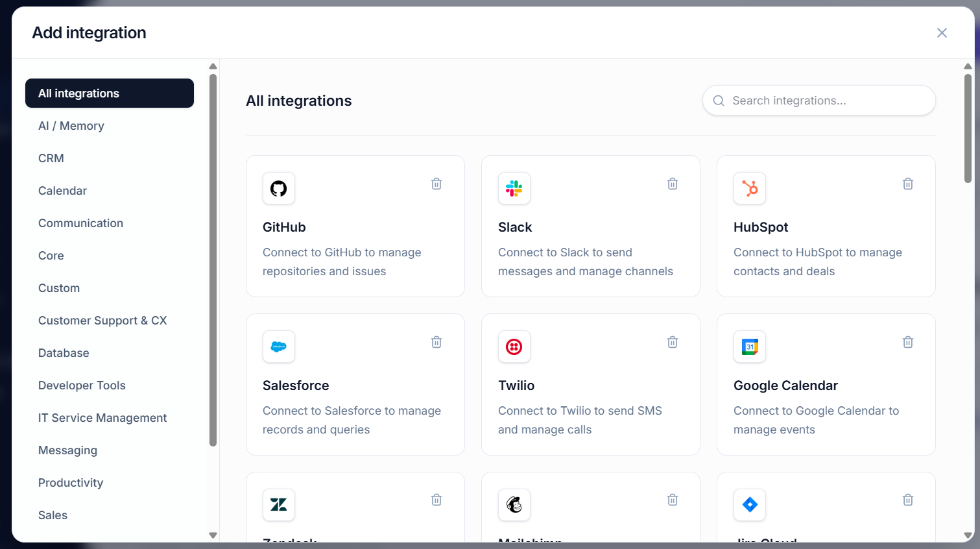Delete the Mailchimp integration via trash icon

(x=673, y=500)
